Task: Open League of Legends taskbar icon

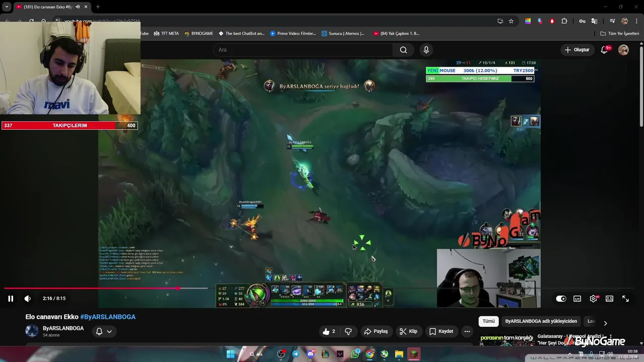Action: [326, 354]
